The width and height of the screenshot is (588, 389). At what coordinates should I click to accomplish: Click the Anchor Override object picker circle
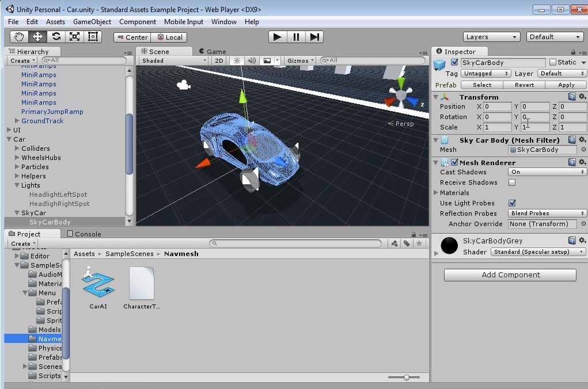583,224
